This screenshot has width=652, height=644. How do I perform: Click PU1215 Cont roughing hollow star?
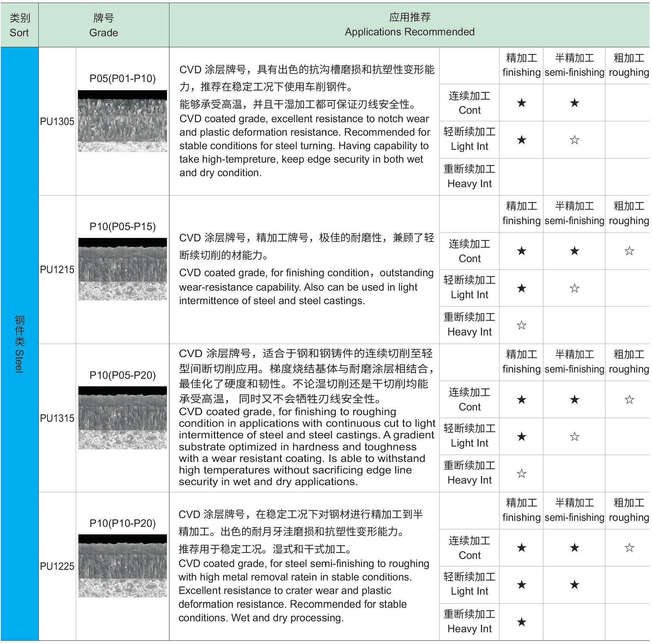pyautogui.click(x=629, y=251)
